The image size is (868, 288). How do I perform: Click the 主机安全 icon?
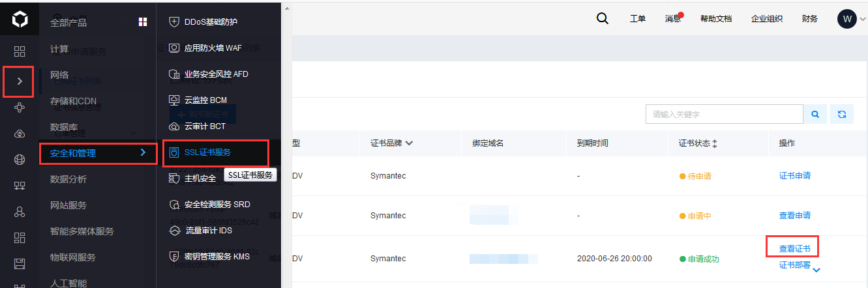coord(174,178)
